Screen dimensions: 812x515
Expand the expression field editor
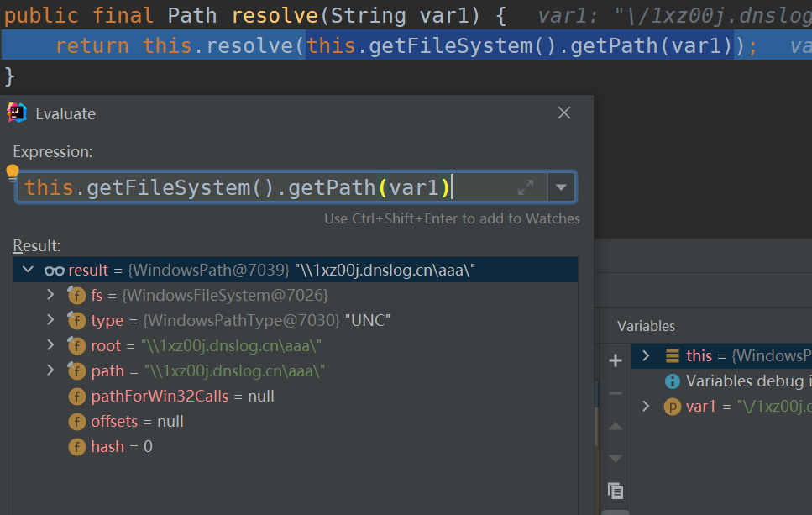525,187
